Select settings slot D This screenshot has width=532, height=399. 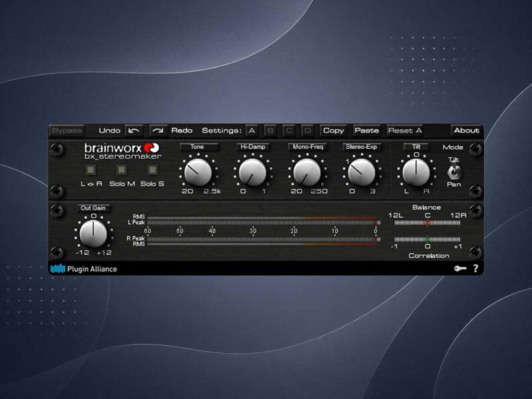pos(308,130)
